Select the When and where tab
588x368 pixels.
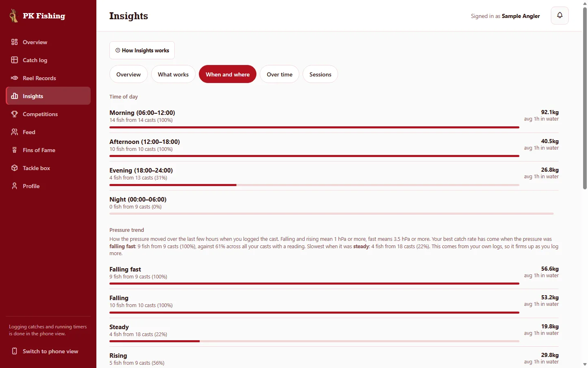[227, 74]
